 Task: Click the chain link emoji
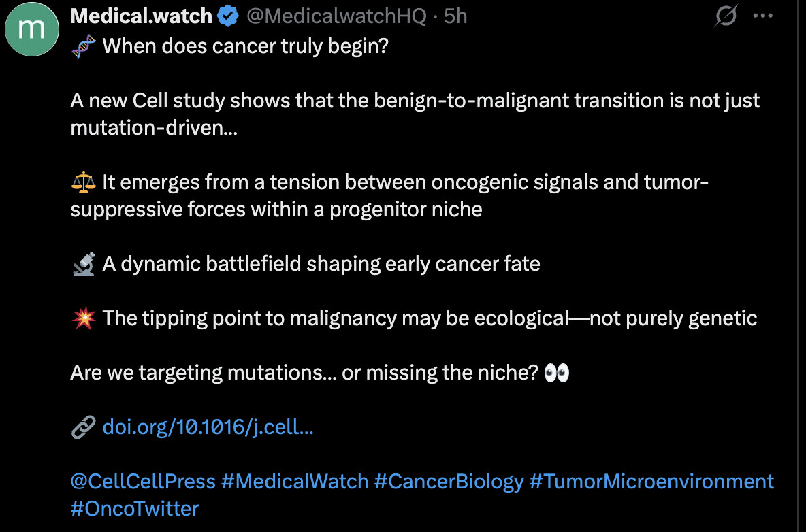83,427
